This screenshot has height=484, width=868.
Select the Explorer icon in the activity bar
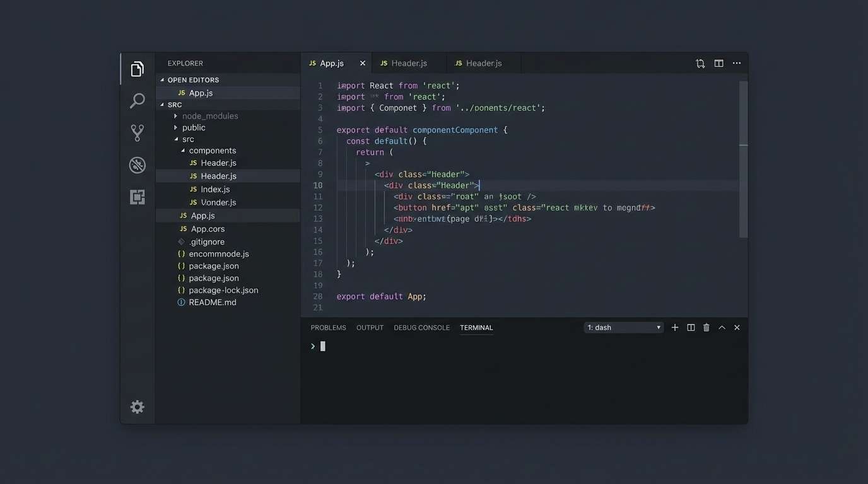(x=137, y=69)
